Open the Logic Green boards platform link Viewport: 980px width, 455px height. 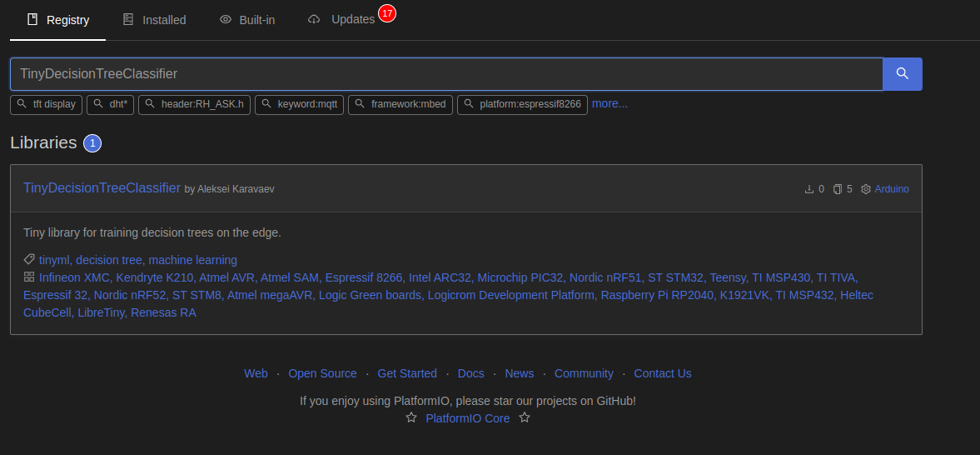coord(370,295)
